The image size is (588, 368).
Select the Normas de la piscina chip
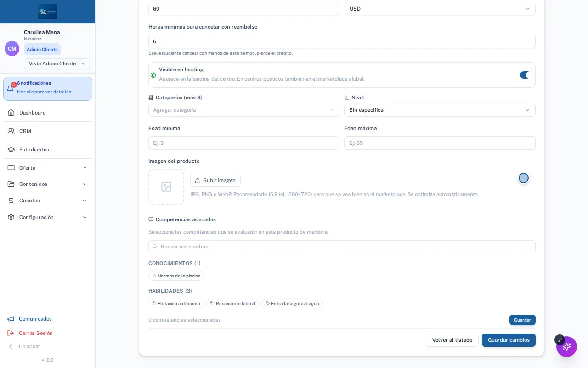click(x=176, y=276)
